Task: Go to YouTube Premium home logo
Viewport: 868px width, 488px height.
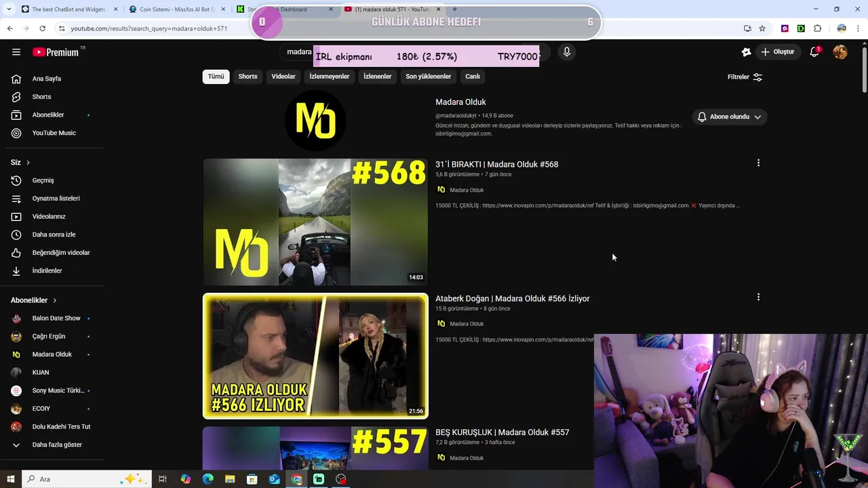Action: pos(56,52)
